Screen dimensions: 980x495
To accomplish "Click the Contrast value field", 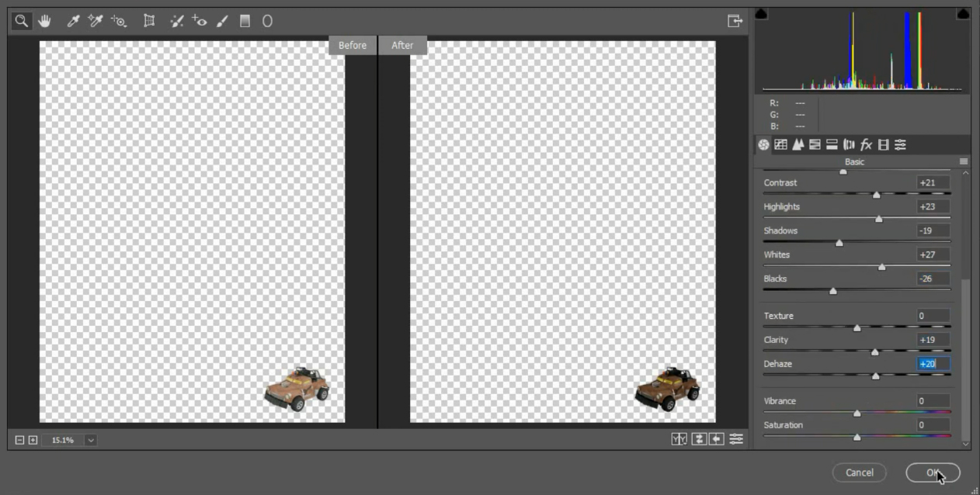I will [933, 183].
